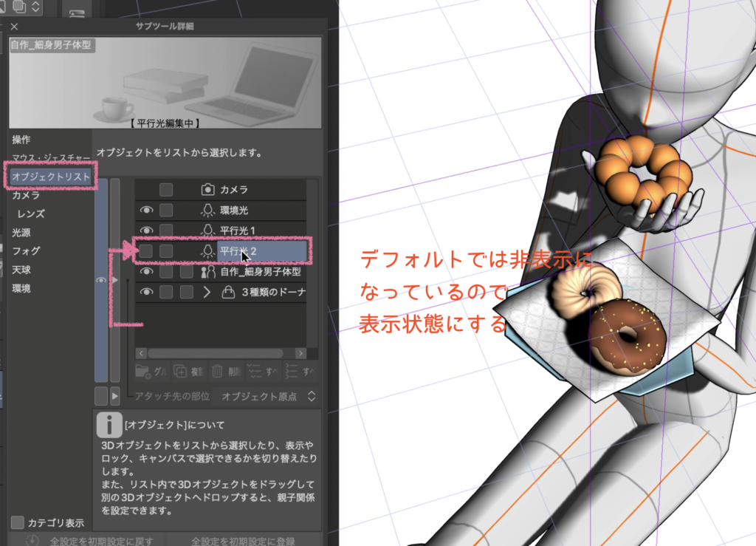Click the camera icon in object list
Viewport: 756px width, 546px height.
pyautogui.click(x=207, y=190)
